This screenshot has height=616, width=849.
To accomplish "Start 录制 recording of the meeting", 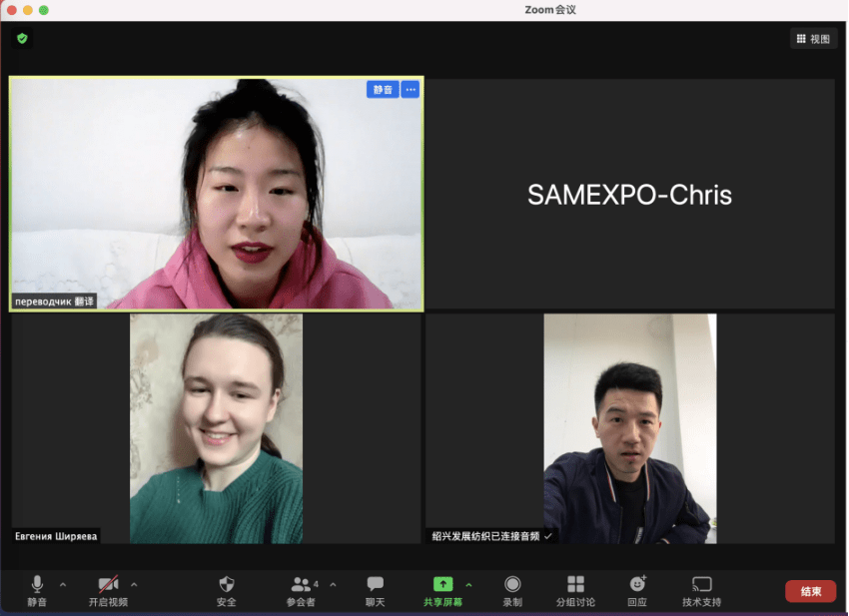I will click(512, 590).
